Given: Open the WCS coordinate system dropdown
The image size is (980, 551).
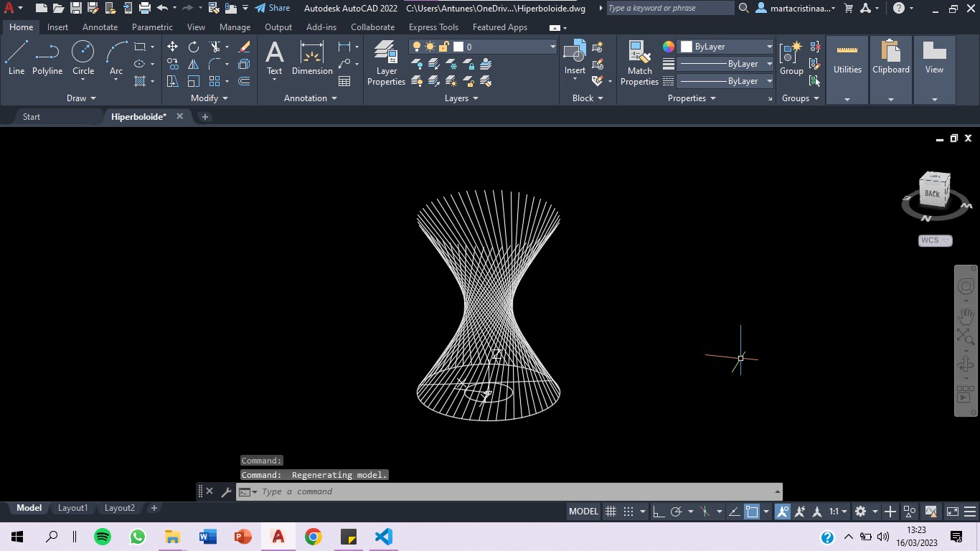Looking at the screenshot, I should tap(935, 240).
